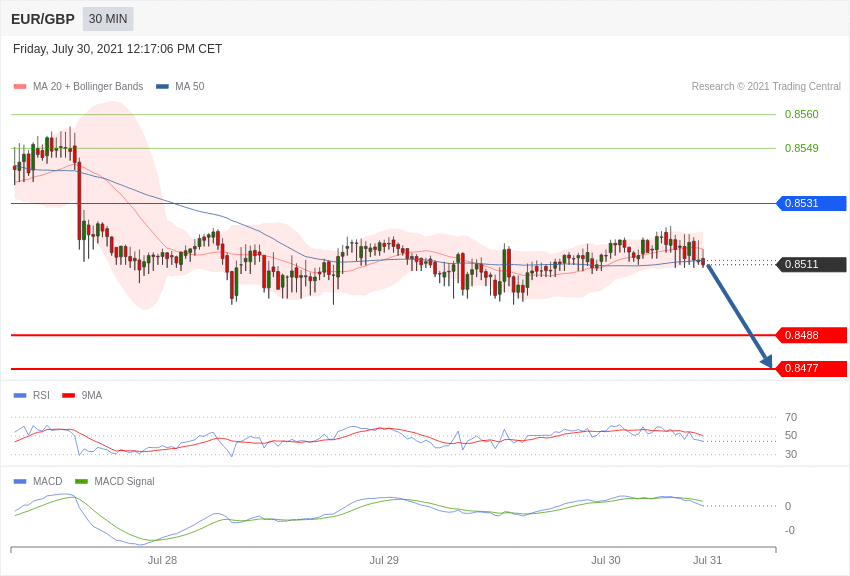Click the red 0.8488 support price tag
The width and height of the screenshot is (850, 576).
[812, 335]
